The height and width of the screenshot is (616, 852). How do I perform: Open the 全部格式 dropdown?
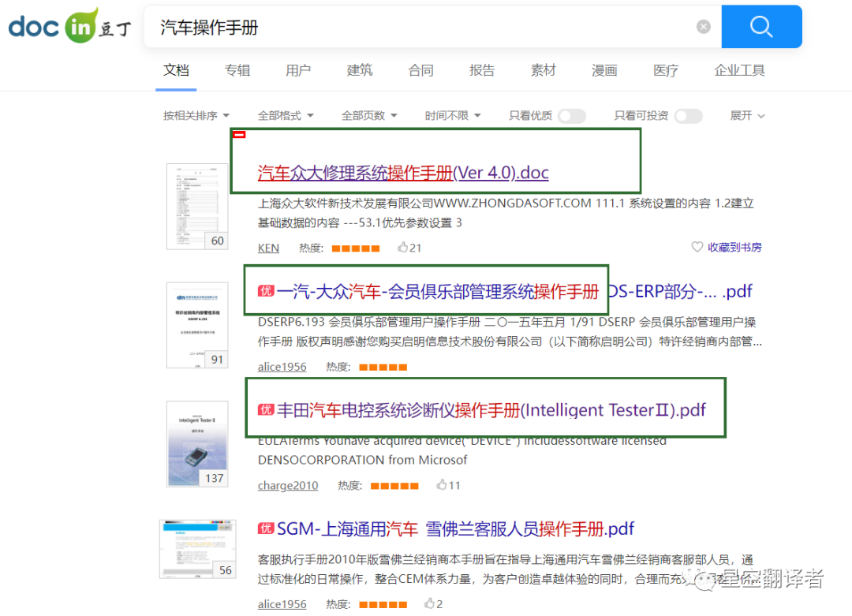(286, 115)
